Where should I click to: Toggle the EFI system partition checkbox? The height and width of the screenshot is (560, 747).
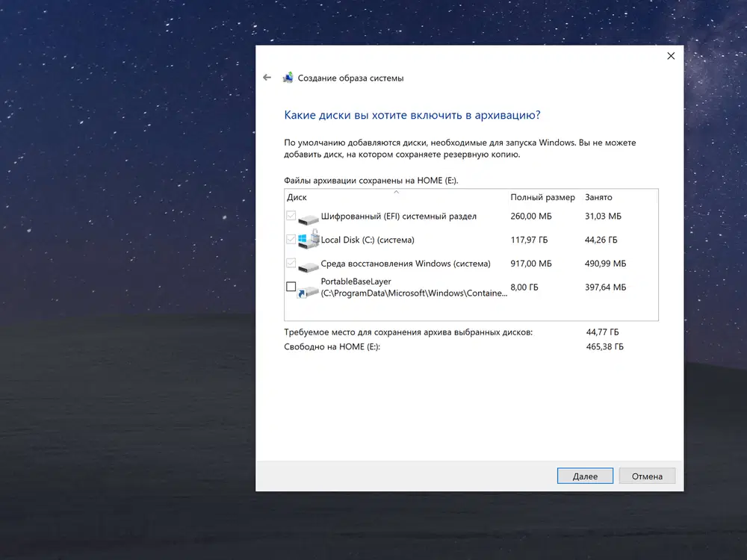pyautogui.click(x=291, y=216)
